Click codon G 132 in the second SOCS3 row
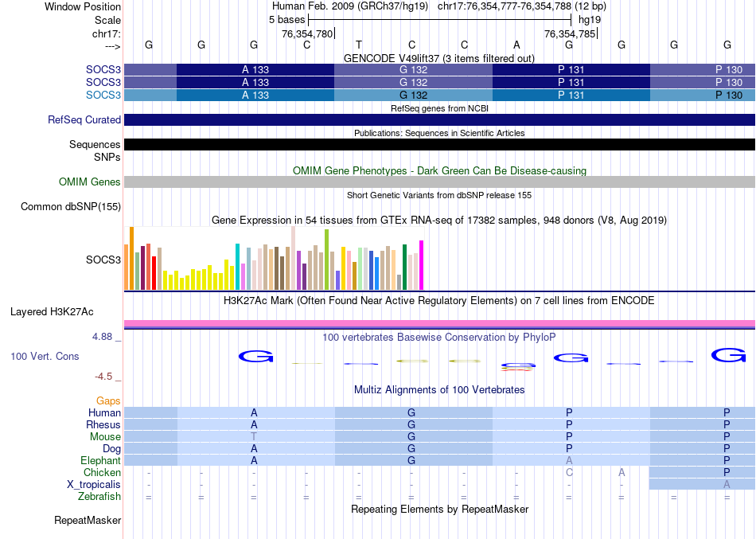This screenshot has width=756, height=539. (x=413, y=83)
